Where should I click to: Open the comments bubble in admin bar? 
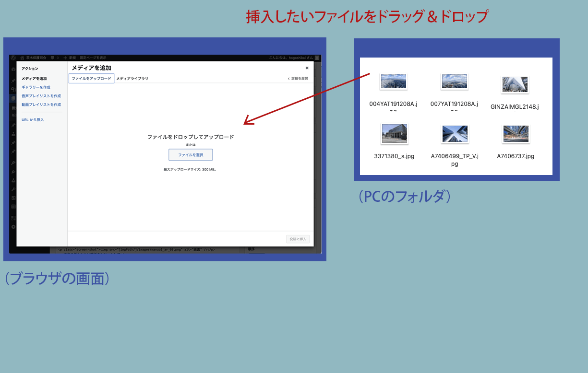pyautogui.click(x=52, y=58)
